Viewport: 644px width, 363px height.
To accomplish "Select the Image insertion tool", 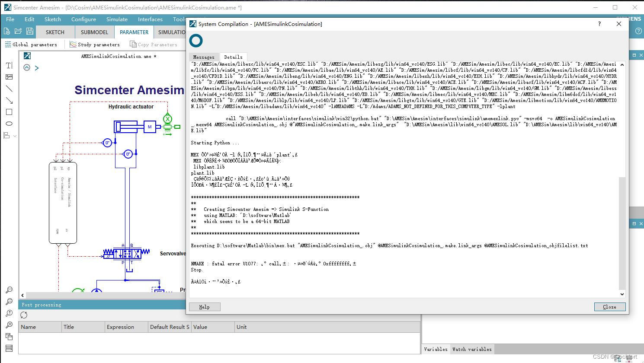I will pyautogui.click(x=9, y=77).
